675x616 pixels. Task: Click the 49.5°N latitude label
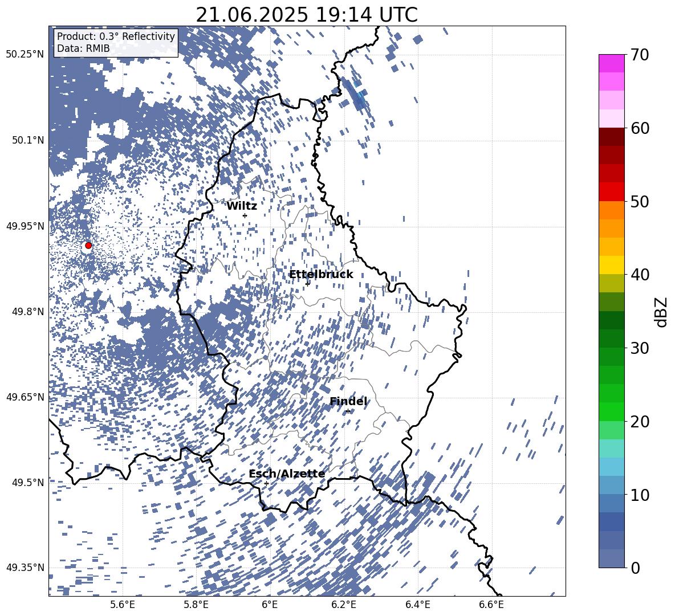tap(27, 482)
